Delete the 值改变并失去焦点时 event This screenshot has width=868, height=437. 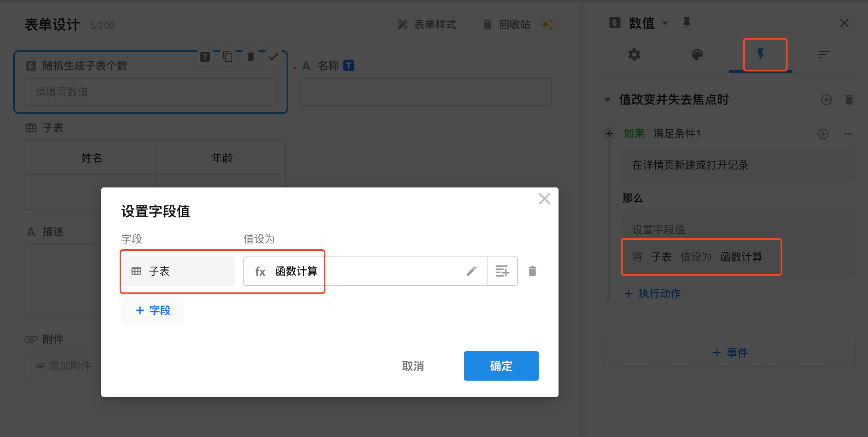tap(849, 100)
